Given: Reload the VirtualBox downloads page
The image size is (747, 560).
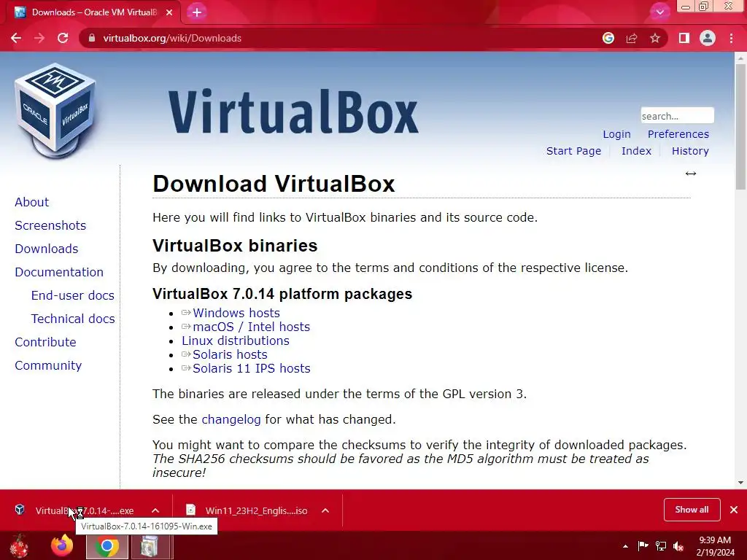Looking at the screenshot, I should click(63, 38).
